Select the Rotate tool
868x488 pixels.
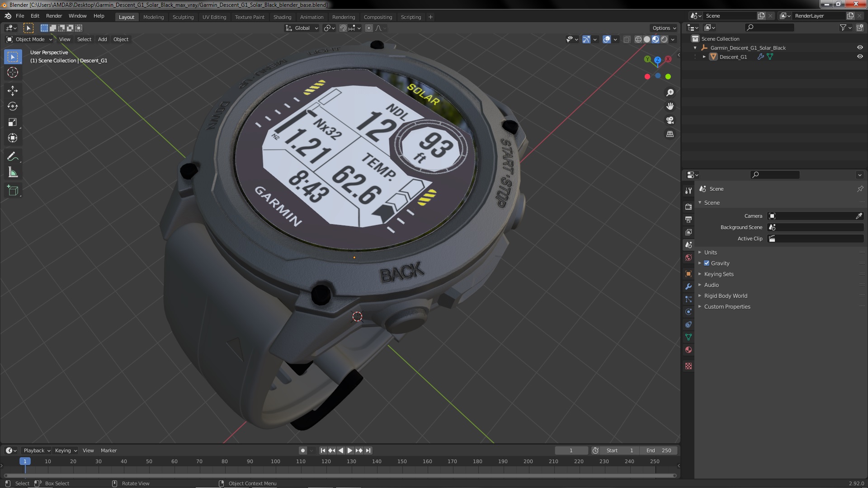point(13,106)
